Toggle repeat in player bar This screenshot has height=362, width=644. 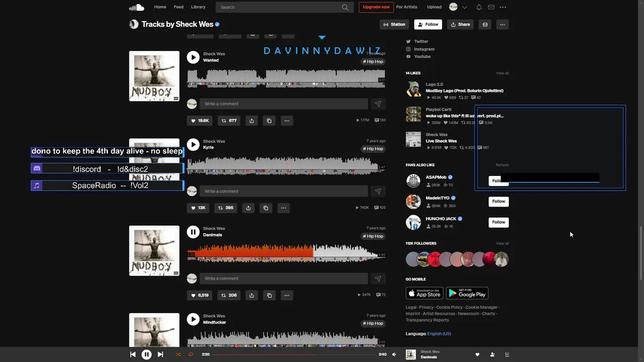point(191,354)
